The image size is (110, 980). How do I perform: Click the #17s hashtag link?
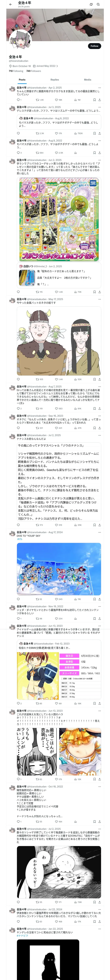coord(19,539)
